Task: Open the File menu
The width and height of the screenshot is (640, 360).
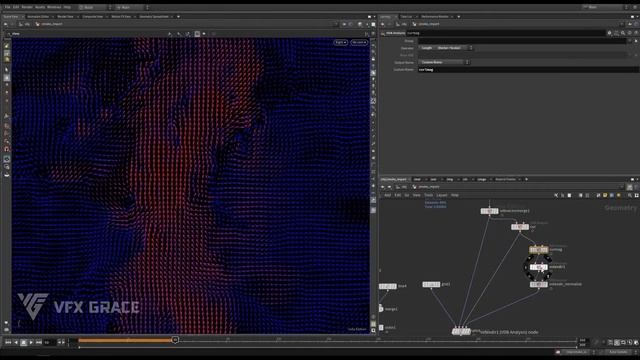Action: point(7,7)
